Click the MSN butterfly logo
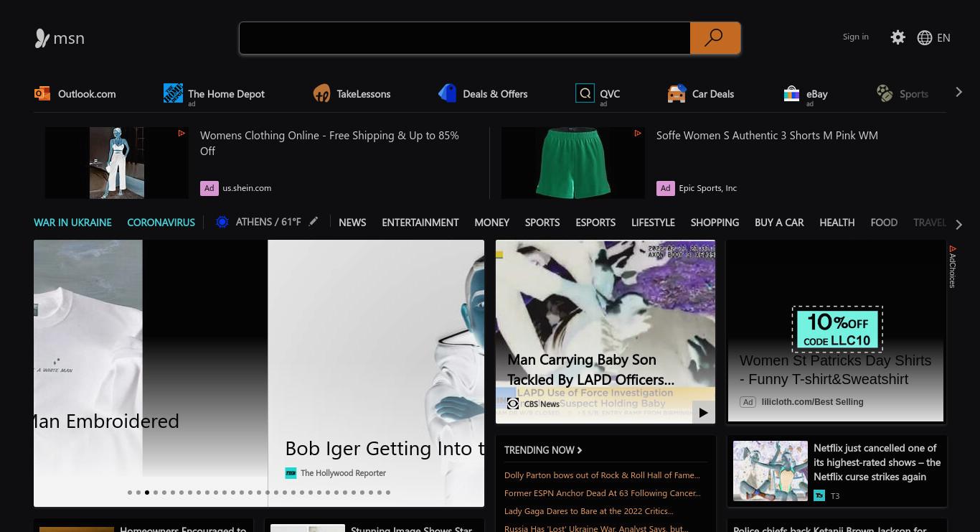 click(x=42, y=38)
